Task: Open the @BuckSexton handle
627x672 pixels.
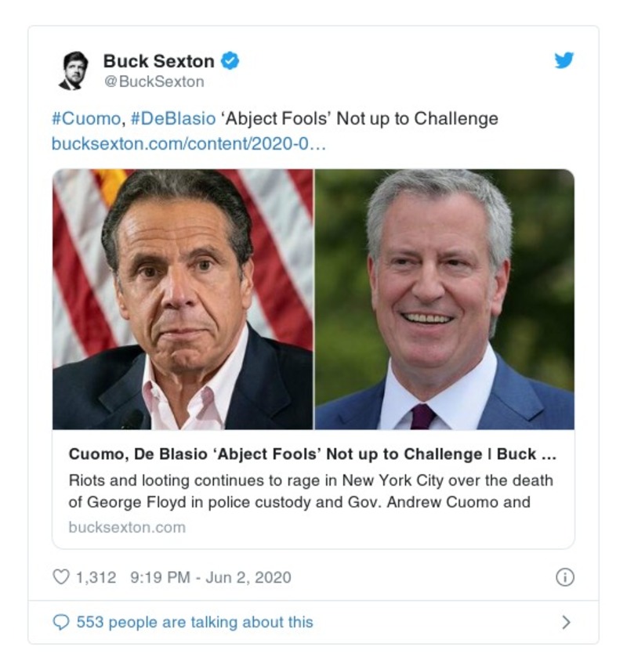Action: (154, 81)
